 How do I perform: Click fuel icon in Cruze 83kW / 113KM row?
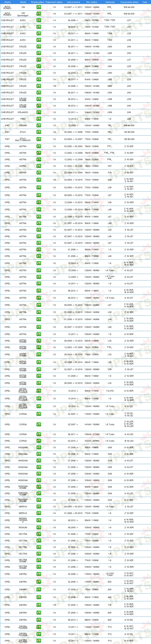pyautogui.click(x=39, y=66)
